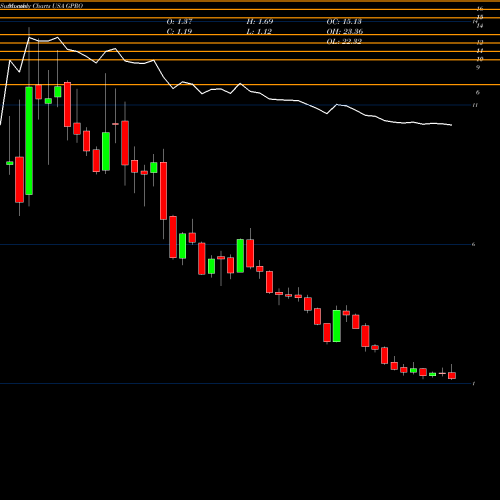Click the end of the white moving average line
The width and height of the screenshot is (500, 500).
451,125
